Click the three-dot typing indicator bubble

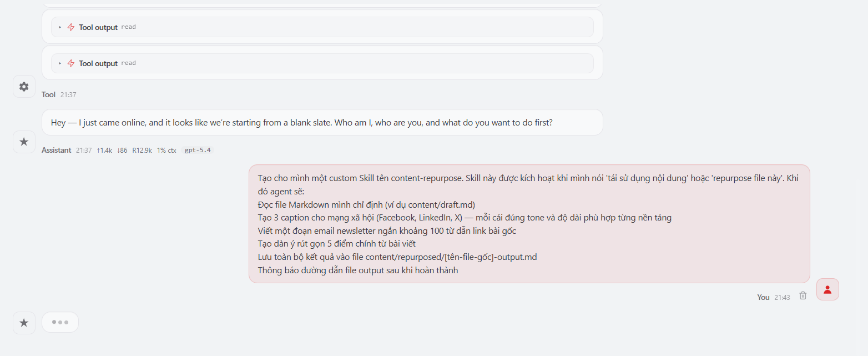click(60, 322)
